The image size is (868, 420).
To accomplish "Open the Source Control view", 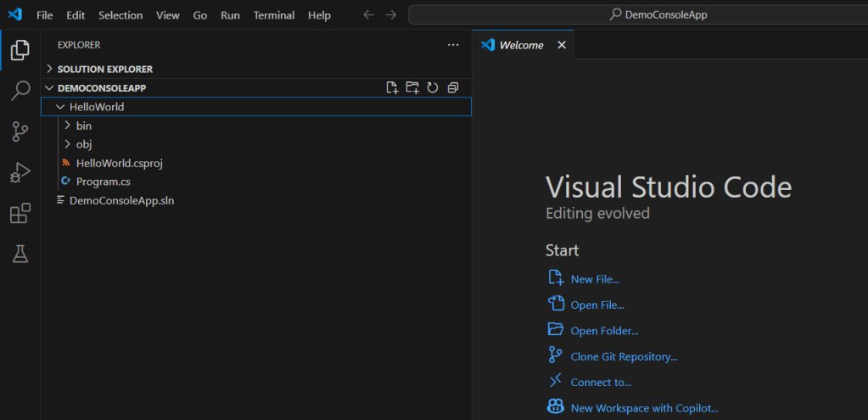I will pyautogui.click(x=20, y=132).
